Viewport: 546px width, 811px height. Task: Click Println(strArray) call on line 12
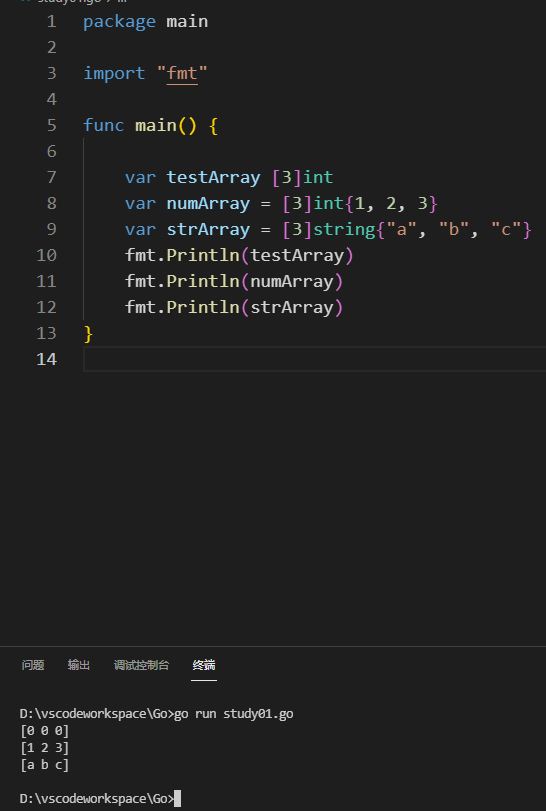[254, 307]
